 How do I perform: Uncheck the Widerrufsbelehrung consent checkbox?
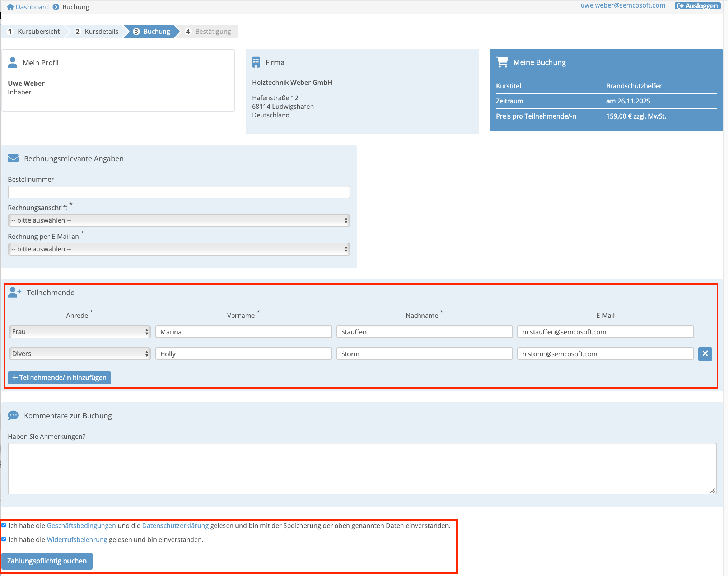pos(4,539)
